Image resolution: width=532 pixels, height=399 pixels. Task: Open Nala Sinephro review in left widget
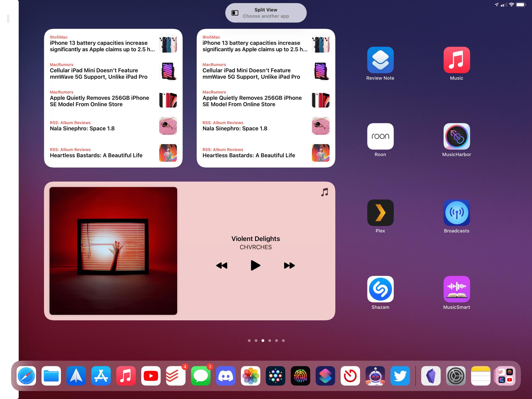tap(113, 126)
